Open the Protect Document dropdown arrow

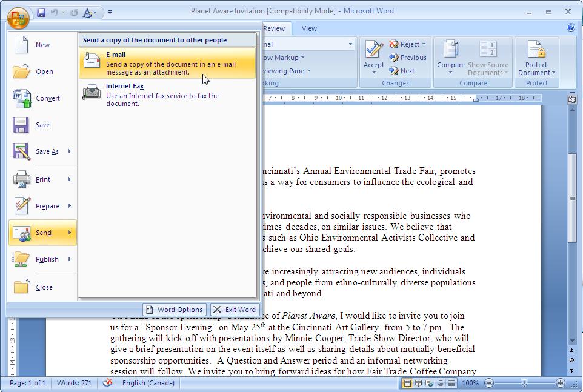click(x=554, y=73)
